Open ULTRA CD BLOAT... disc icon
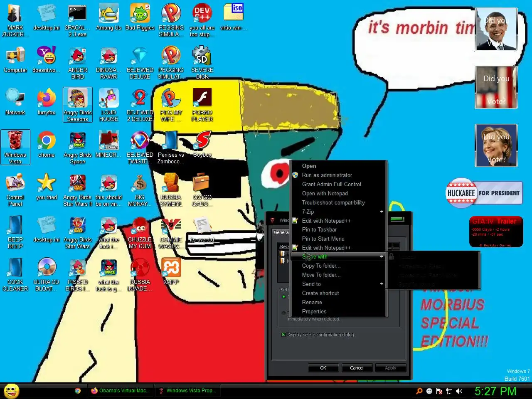The width and height of the screenshot is (532, 399). [46, 275]
